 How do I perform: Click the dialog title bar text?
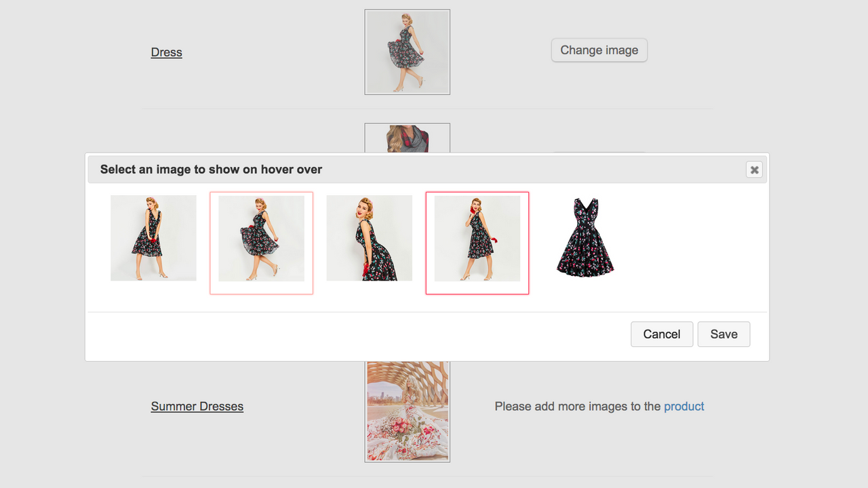[x=210, y=169]
